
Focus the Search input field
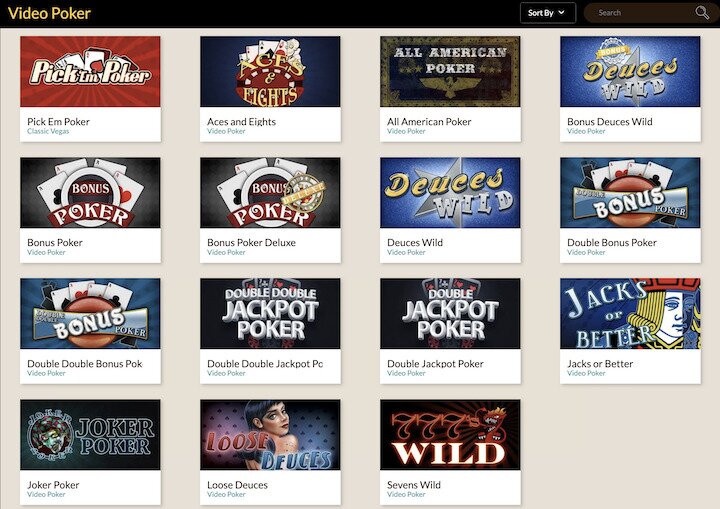pos(643,13)
